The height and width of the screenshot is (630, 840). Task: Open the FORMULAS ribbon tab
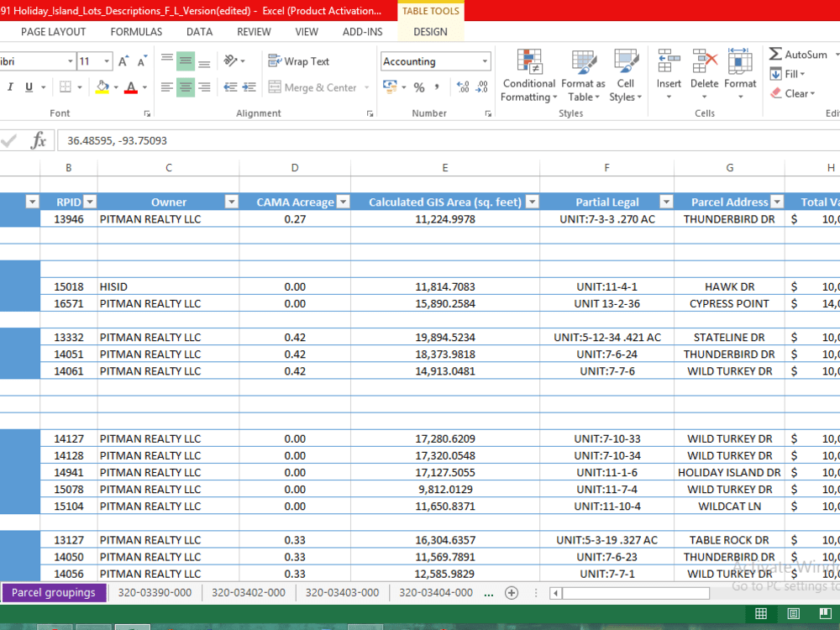136,32
